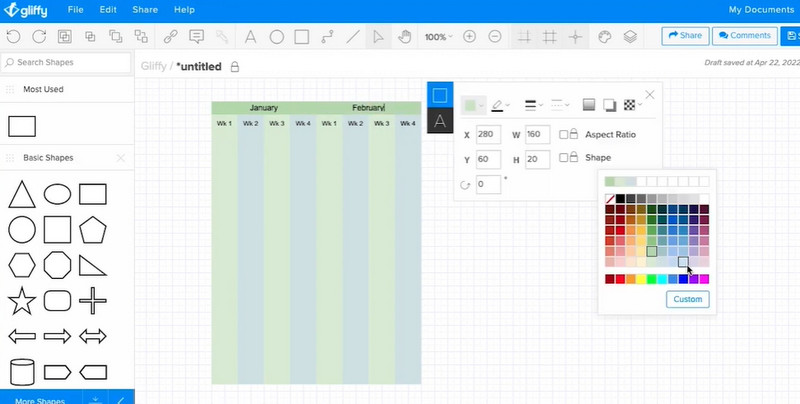Screen dimensions: 800x404
Task: Select the Text tool in the toolbar
Action: coord(250,37)
